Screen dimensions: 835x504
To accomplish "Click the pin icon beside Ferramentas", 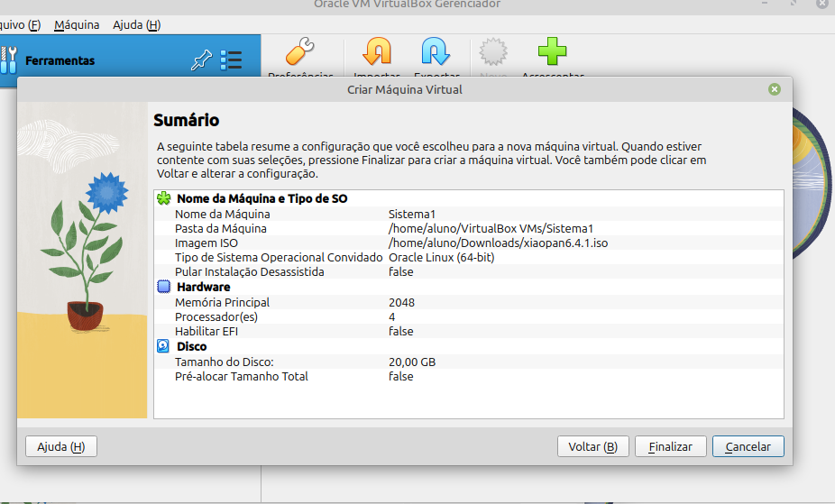I will click(x=200, y=60).
